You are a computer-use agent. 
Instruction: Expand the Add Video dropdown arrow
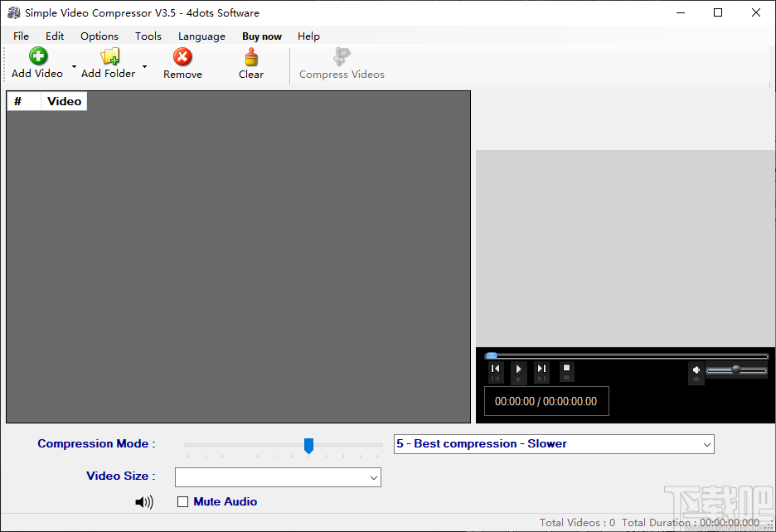point(73,65)
